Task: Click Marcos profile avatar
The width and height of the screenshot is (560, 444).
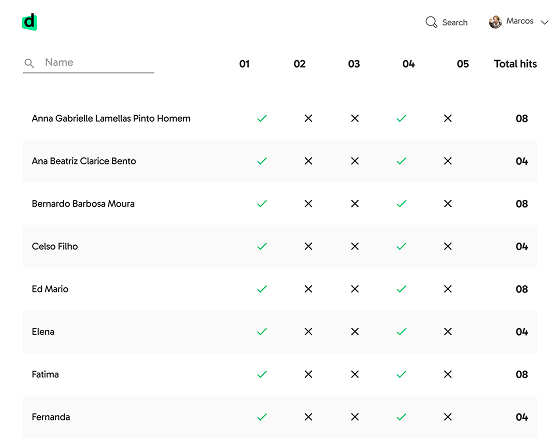Action: (495, 22)
